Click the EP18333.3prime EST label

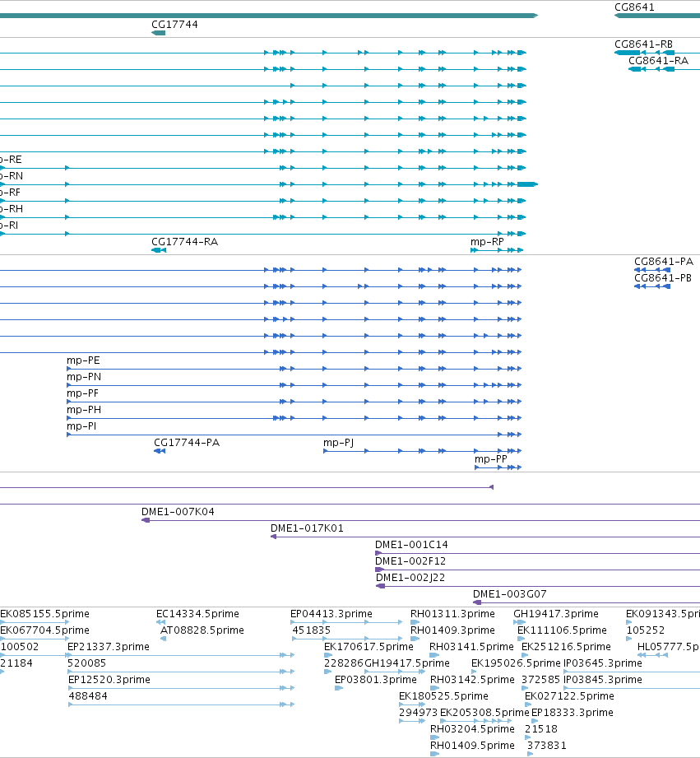(572, 712)
